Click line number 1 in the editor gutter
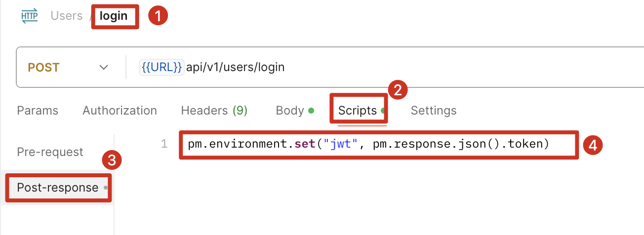This screenshot has width=644, height=235. [164, 144]
